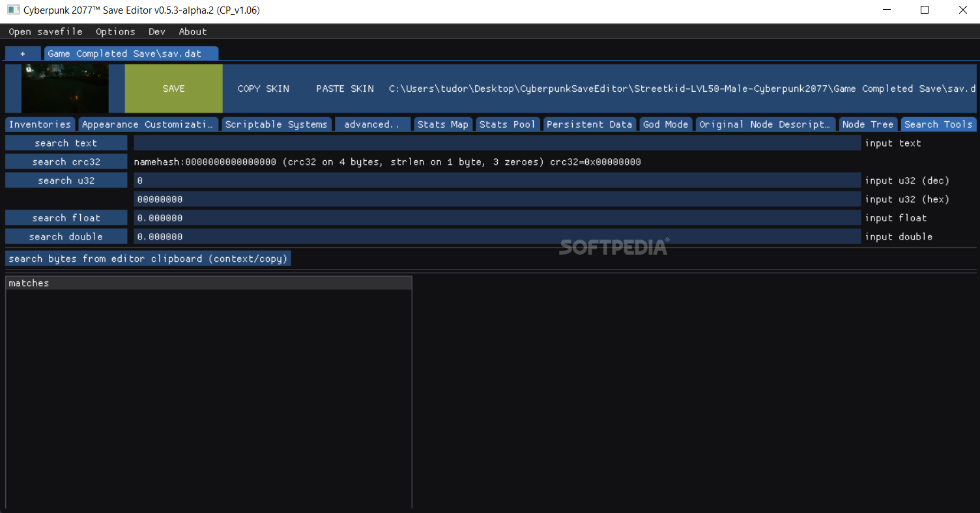
Task: Open the Dev menu
Action: (x=157, y=31)
